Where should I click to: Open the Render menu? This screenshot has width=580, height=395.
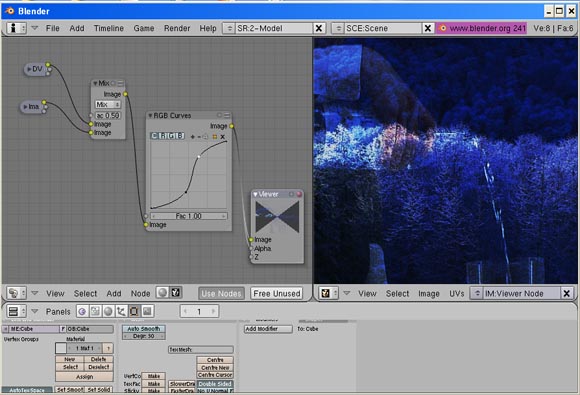point(177,28)
